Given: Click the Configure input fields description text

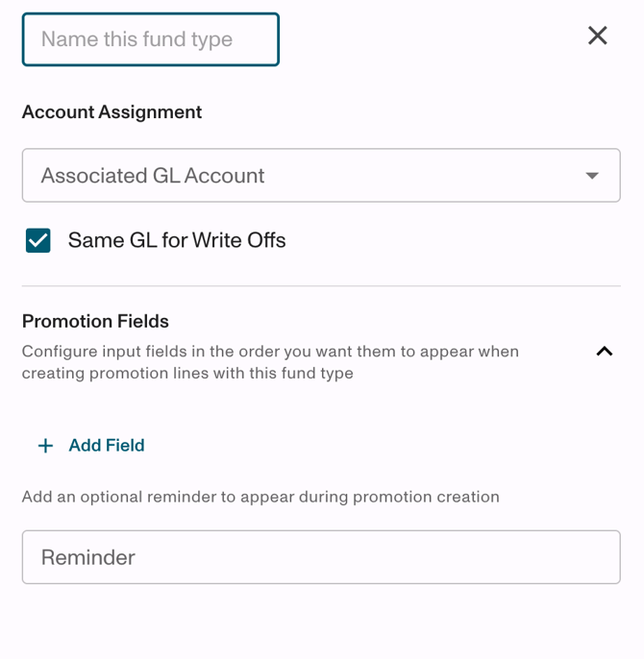Looking at the screenshot, I should coord(270,352).
